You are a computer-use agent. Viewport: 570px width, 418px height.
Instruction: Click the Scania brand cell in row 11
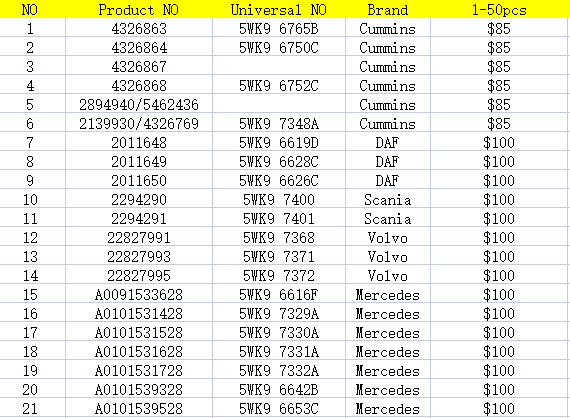click(388, 218)
